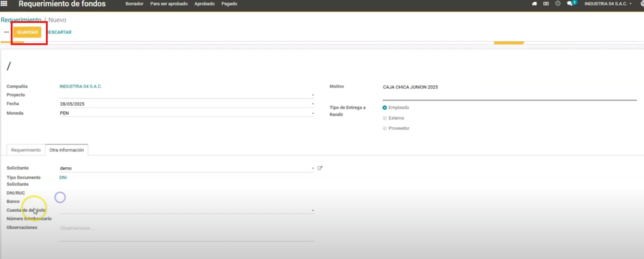
Task: Select the Proveedor radio option
Action: point(385,128)
